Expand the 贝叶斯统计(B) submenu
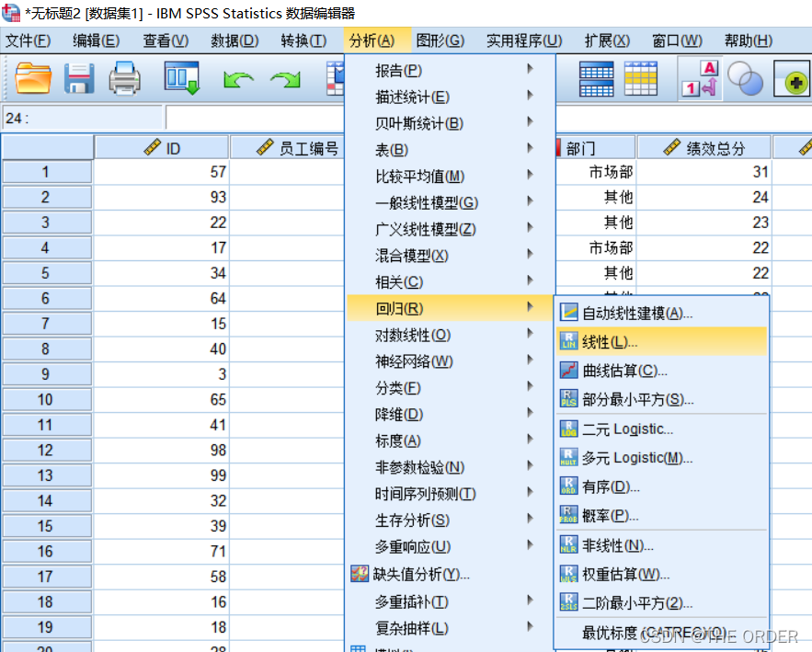 [451, 122]
